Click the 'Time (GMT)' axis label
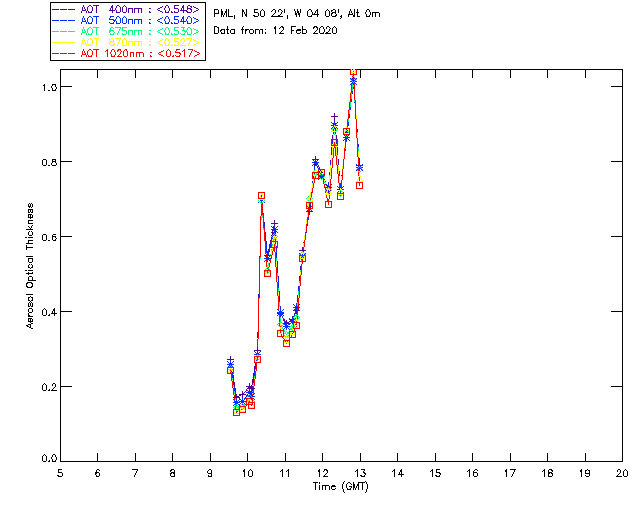640x512 pixels. coord(340,487)
